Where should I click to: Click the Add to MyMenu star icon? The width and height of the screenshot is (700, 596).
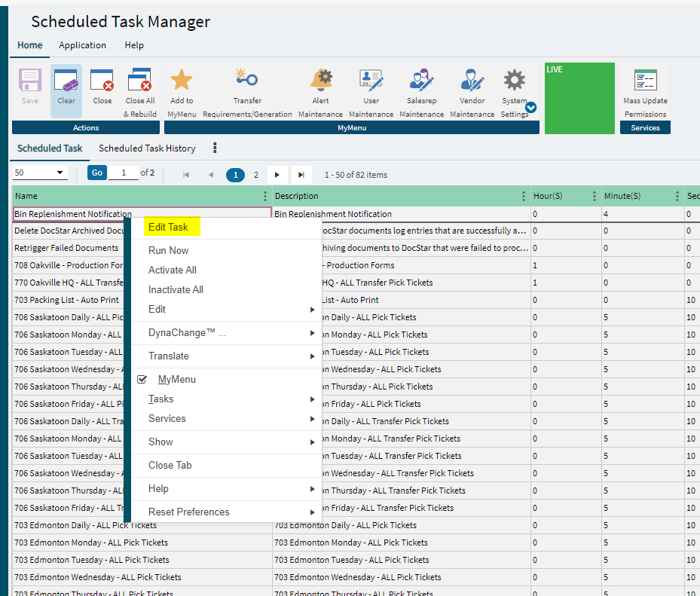(181, 81)
